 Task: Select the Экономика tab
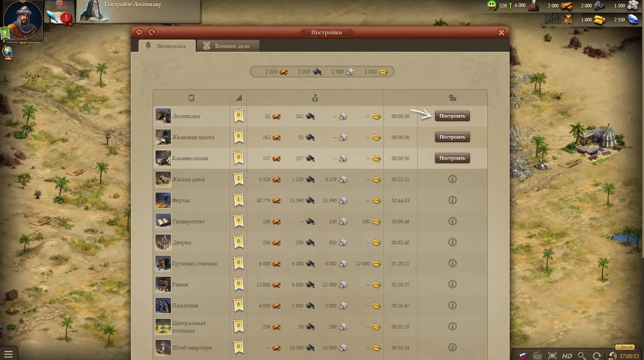coord(167,46)
